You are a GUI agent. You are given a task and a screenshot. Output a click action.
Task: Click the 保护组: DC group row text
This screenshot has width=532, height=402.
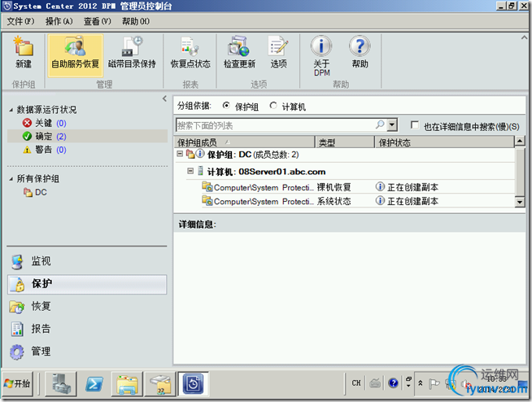click(x=253, y=155)
